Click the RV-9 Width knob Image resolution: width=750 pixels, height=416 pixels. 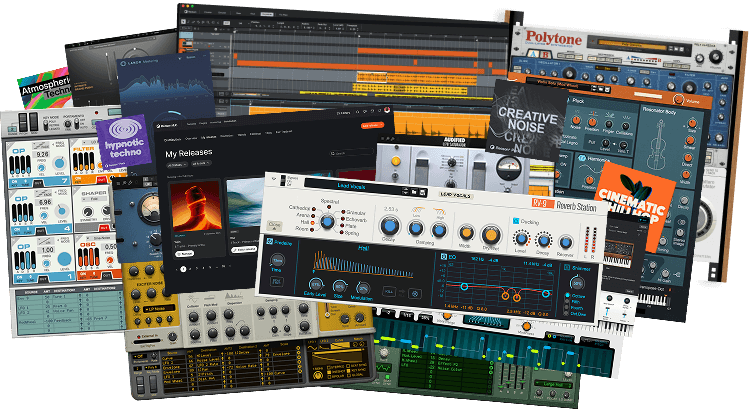pyautogui.click(x=465, y=233)
